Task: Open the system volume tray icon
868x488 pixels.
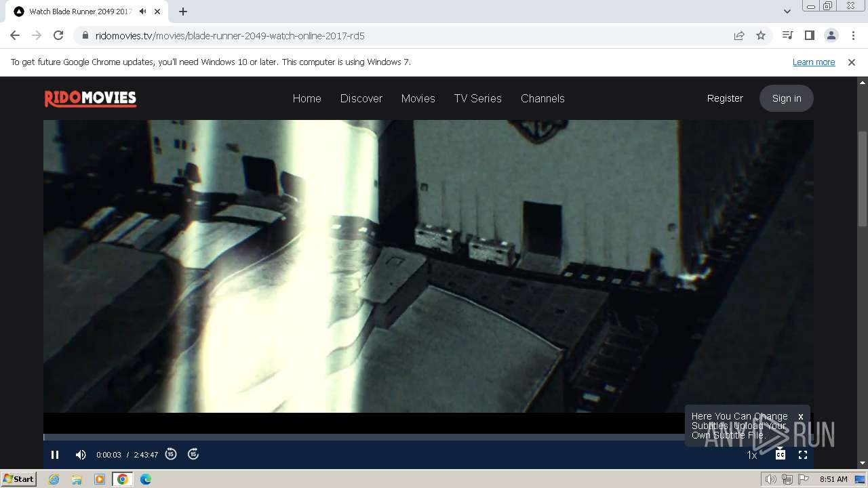Action: [x=771, y=479]
